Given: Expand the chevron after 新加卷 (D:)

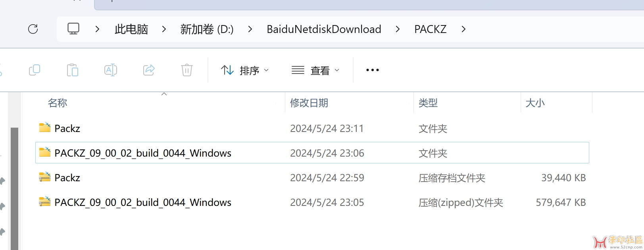Looking at the screenshot, I should pyautogui.click(x=250, y=29).
